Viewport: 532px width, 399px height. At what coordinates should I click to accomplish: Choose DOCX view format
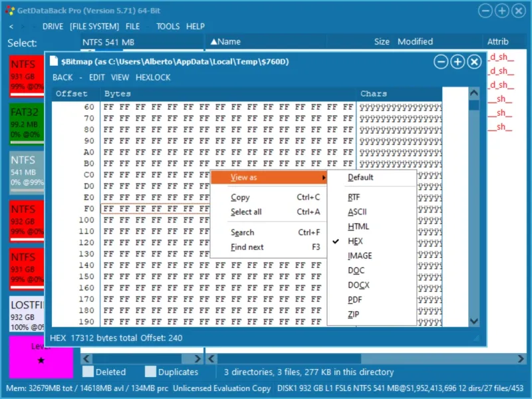(372, 285)
